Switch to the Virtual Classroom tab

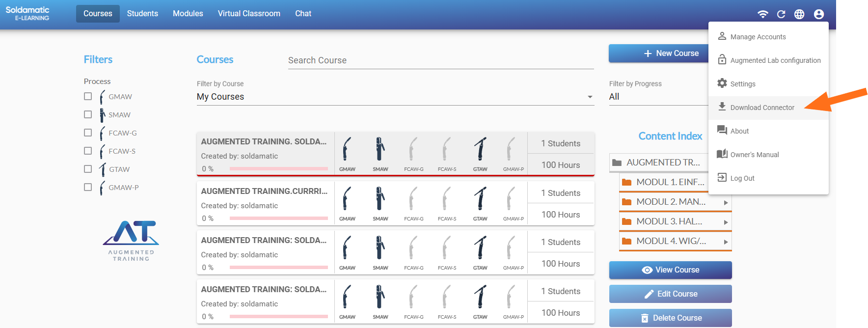point(249,14)
